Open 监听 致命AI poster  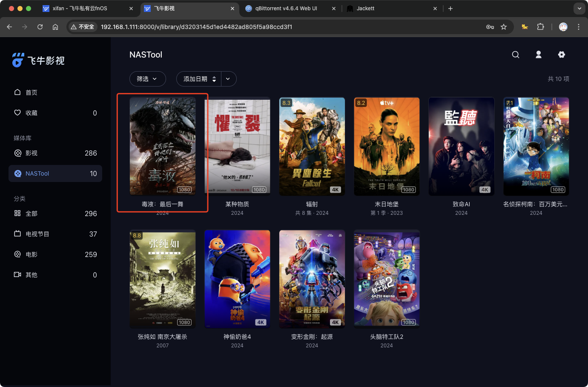(x=462, y=146)
